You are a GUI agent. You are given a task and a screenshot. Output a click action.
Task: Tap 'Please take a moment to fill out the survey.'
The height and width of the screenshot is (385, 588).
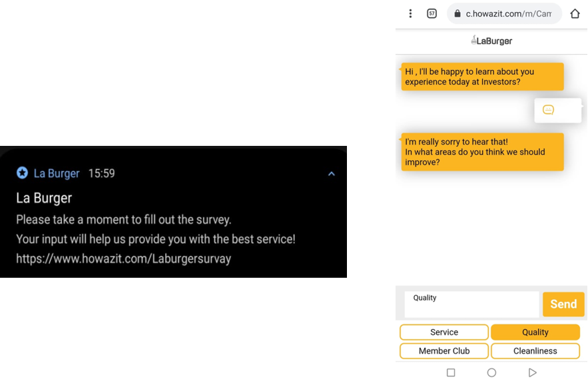(x=123, y=220)
